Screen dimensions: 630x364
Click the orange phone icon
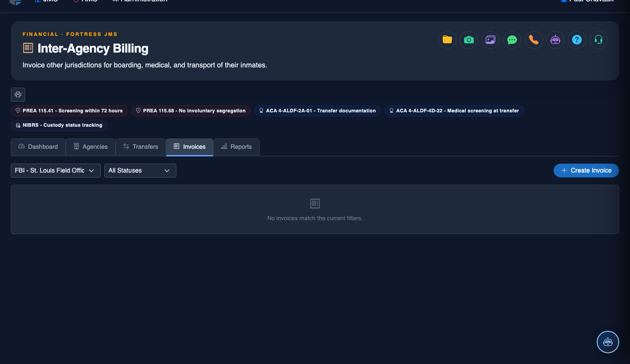534,40
